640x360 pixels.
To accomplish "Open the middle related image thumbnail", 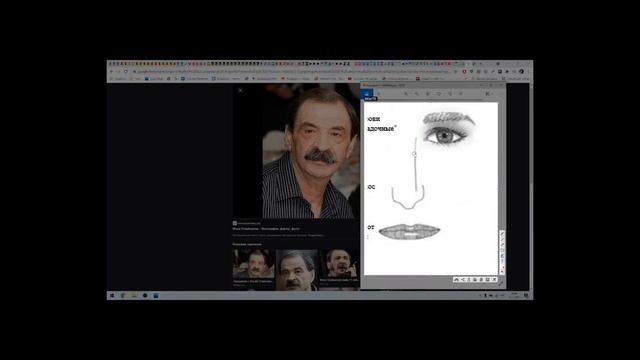I will (297, 270).
